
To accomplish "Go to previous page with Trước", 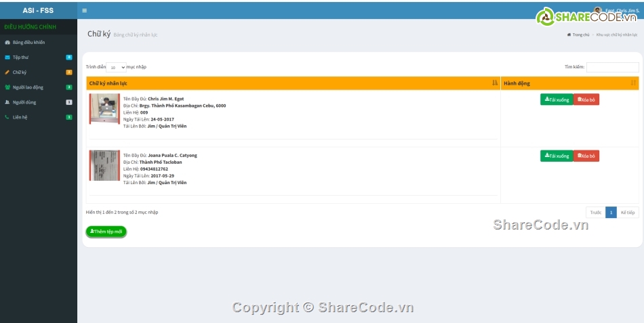I will pyautogui.click(x=596, y=213).
